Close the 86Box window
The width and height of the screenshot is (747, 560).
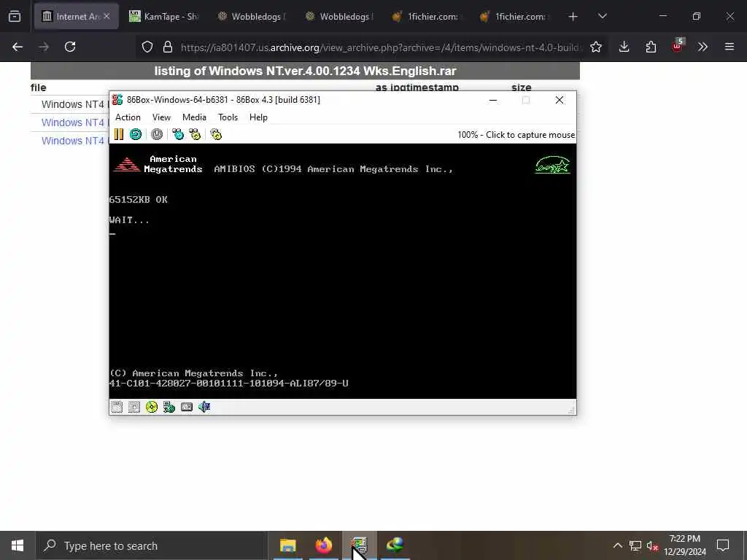tap(560, 100)
